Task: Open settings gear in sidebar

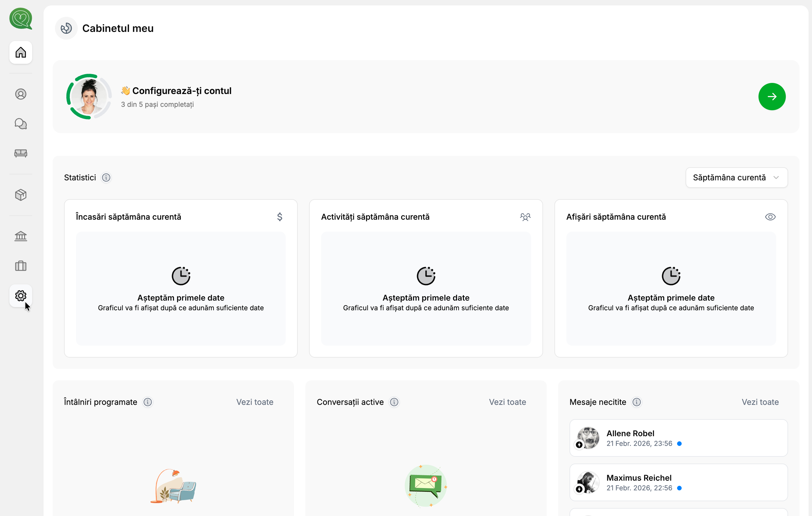Action: click(x=20, y=296)
